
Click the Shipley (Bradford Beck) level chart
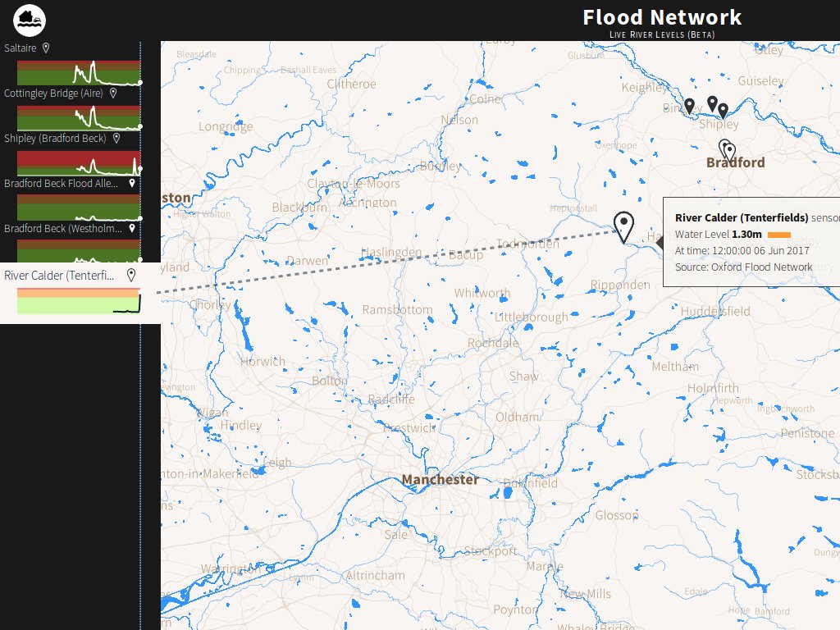click(79, 163)
